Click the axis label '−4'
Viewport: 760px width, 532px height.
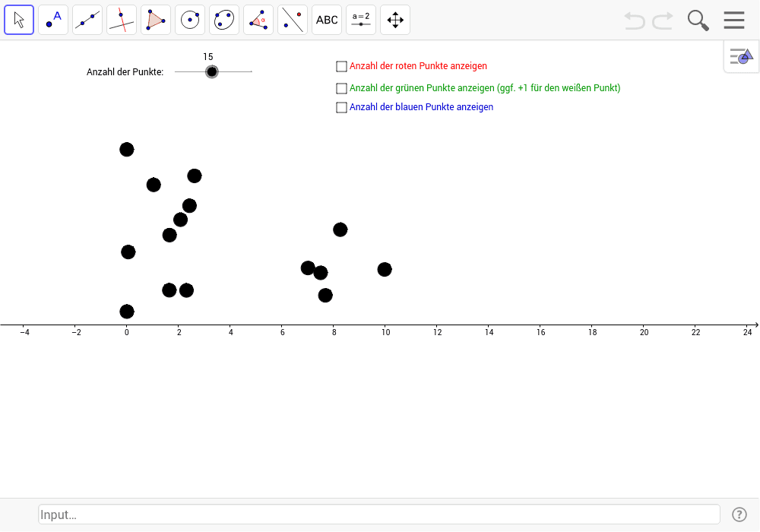pos(24,332)
